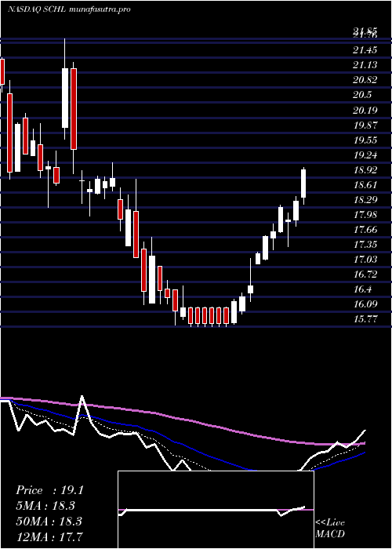This screenshot has height=549, width=392.
Task: Select the 15.77 price axis label
Action: click(365, 319)
